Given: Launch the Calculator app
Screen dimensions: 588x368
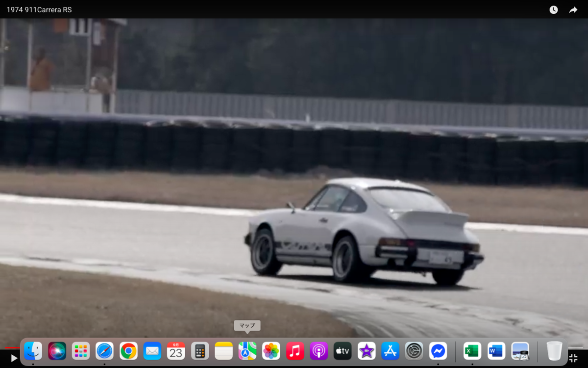Looking at the screenshot, I should 200,351.
